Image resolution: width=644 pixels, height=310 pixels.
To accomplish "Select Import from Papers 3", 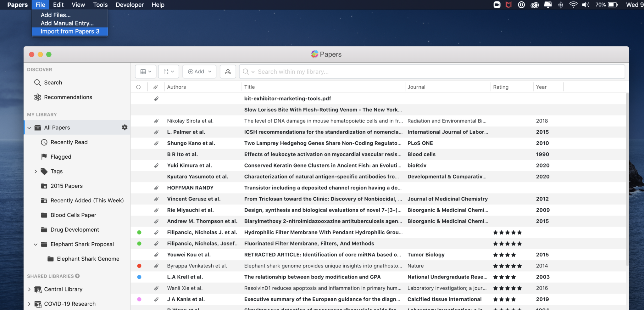I will pyautogui.click(x=70, y=31).
